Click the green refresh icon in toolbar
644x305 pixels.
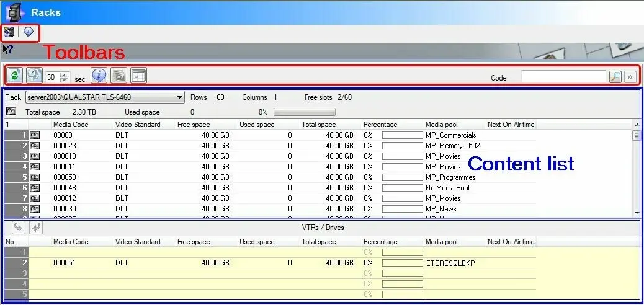coord(14,76)
